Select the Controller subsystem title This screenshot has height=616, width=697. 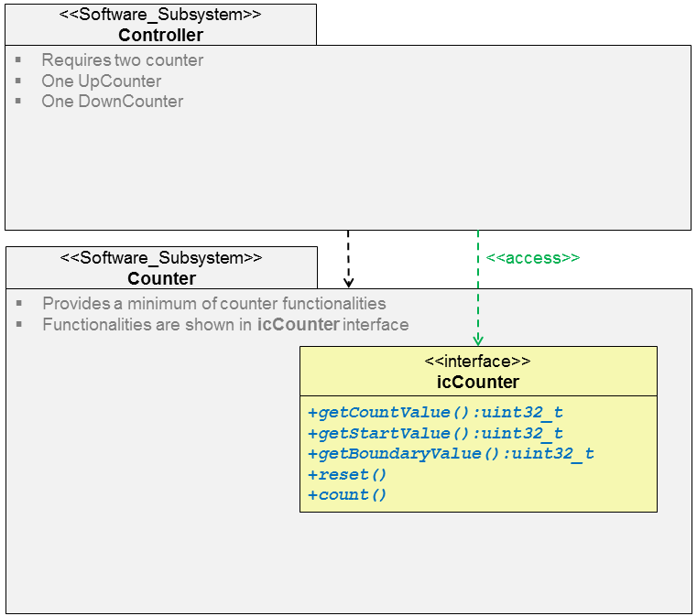[160, 35]
